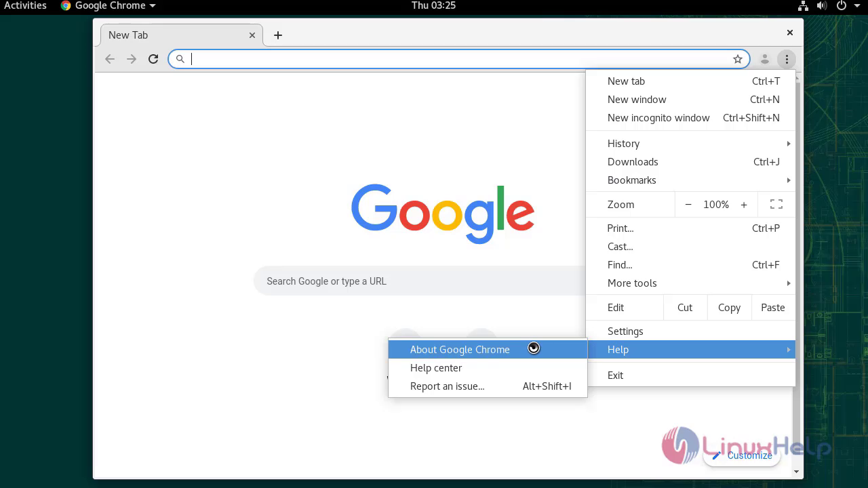Screen dimensions: 868x488
Task: Select Cast from menu
Action: 690,247
